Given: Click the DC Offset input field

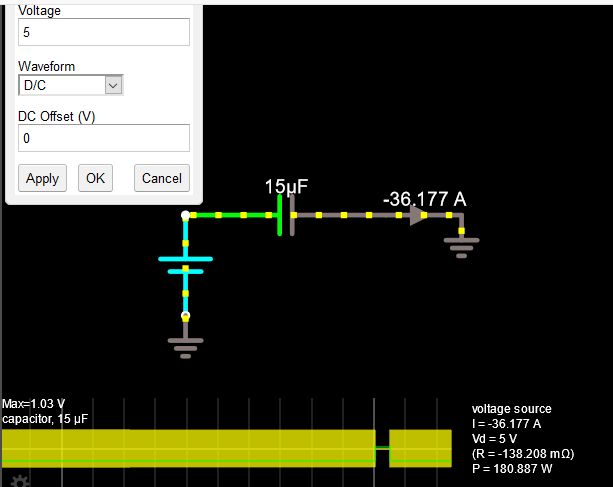Looking at the screenshot, I should pyautogui.click(x=104, y=138).
